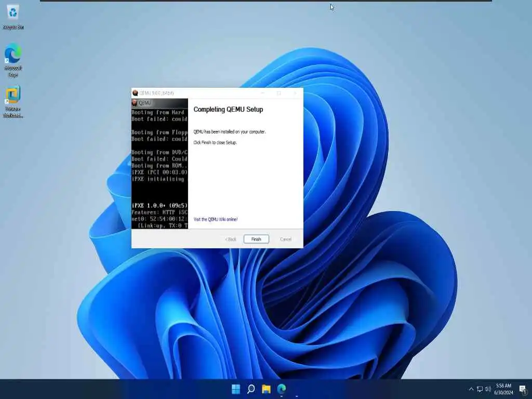Open the clock showing 5:58 AM

point(504,389)
